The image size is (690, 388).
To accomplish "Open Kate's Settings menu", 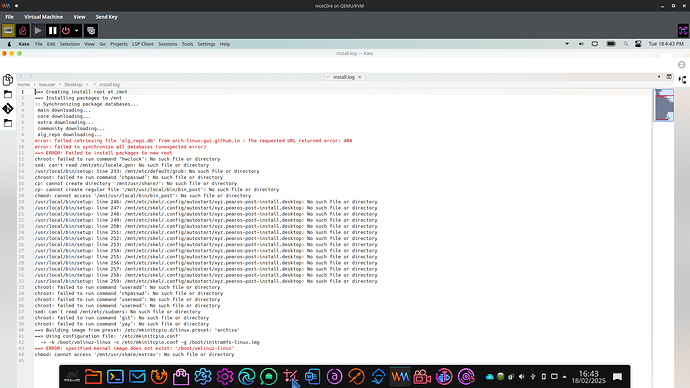I will click(206, 44).
